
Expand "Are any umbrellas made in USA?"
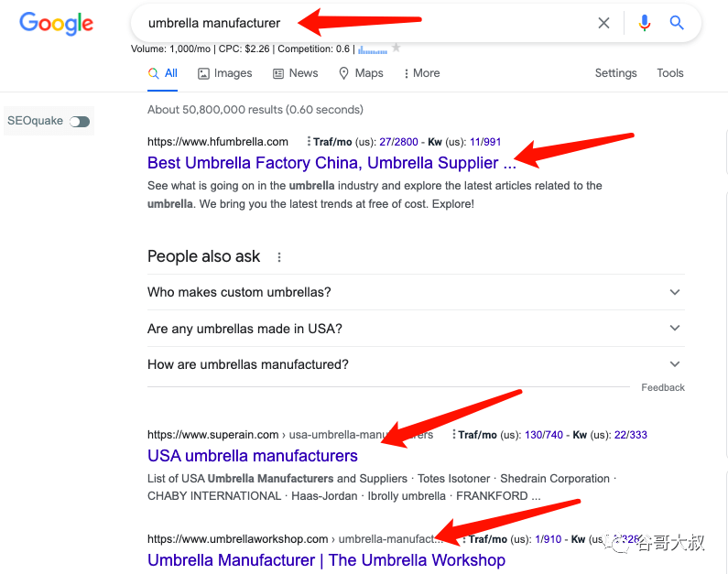[x=415, y=329]
